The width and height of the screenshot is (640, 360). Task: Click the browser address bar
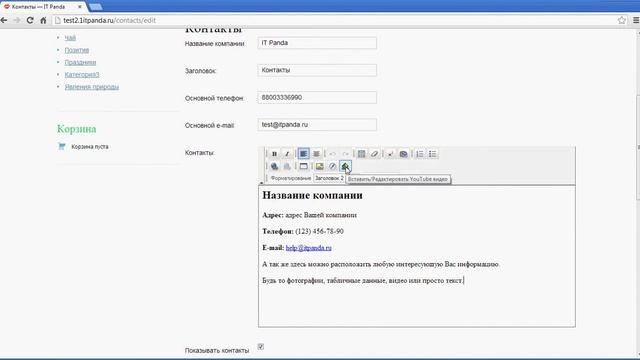[335, 20]
